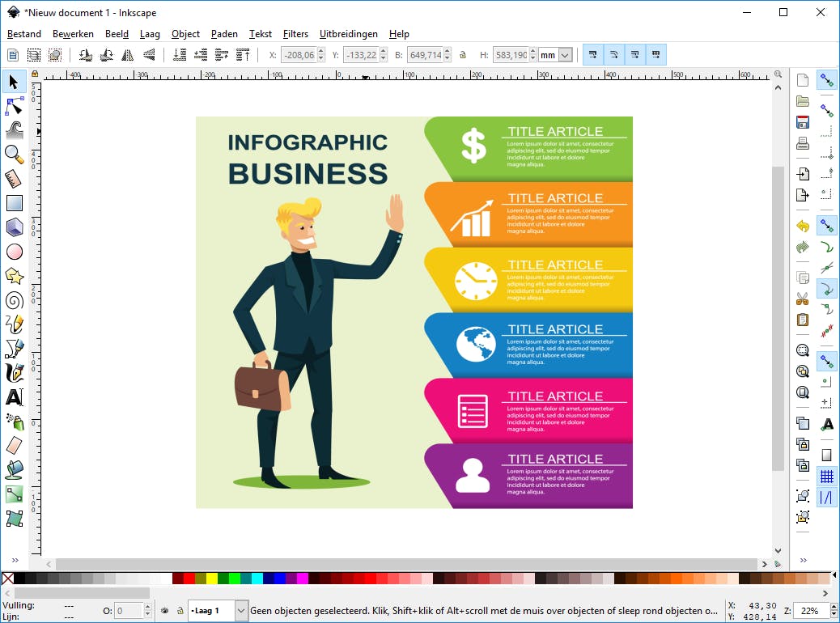Select the Node editing tool

13,105
